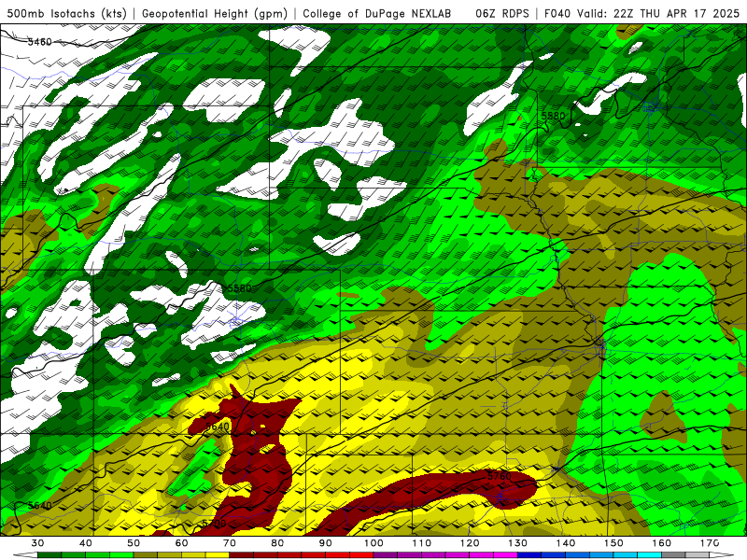Click the 'Geopotential Height (gpm)' header label
This screenshot has height=560, width=747.
215,13
